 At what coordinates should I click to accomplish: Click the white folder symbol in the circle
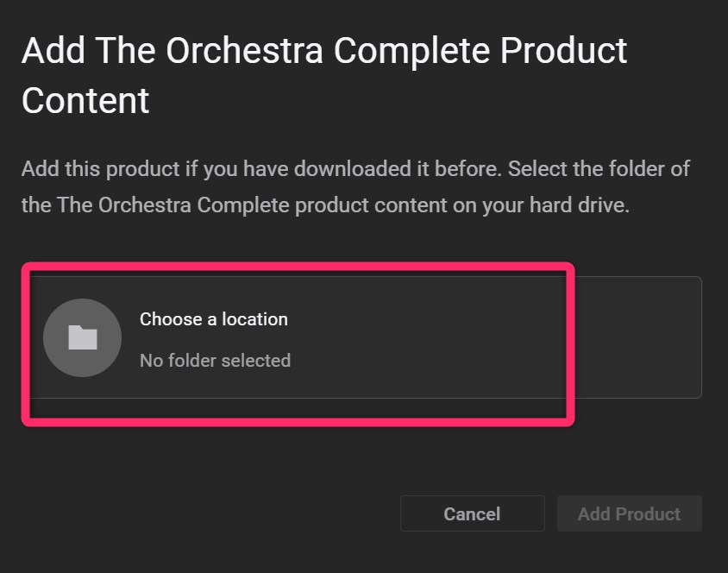(82, 337)
